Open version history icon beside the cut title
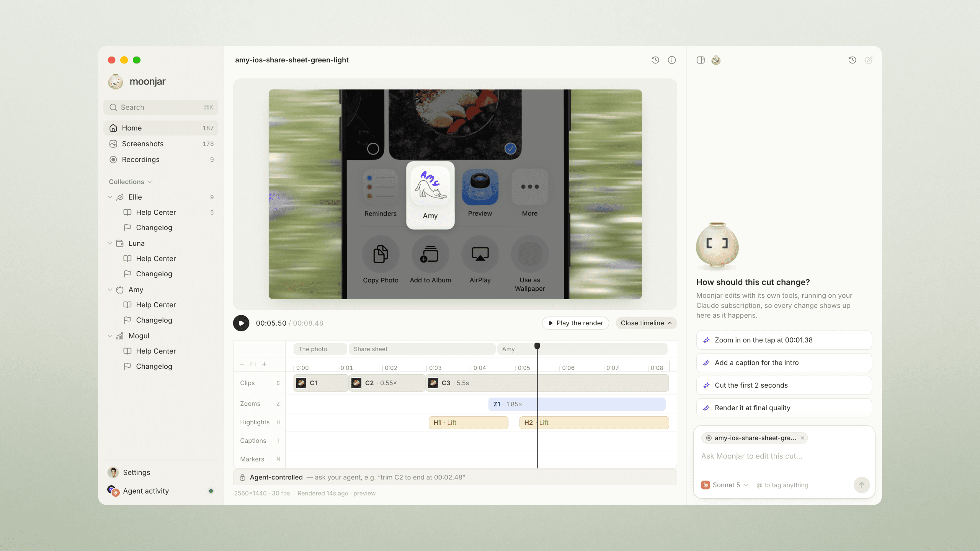This screenshot has width=980, height=551. [x=655, y=60]
